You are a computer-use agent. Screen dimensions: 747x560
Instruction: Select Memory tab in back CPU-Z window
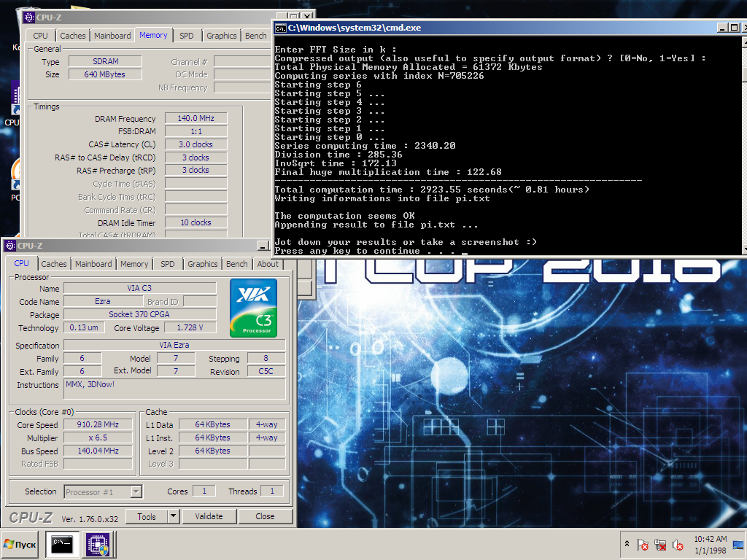pyautogui.click(x=153, y=35)
